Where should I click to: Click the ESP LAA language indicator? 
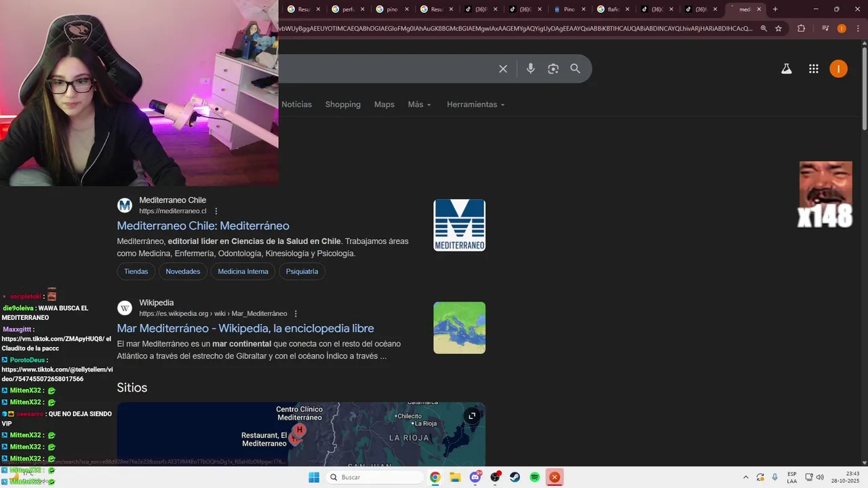[x=792, y=477]
